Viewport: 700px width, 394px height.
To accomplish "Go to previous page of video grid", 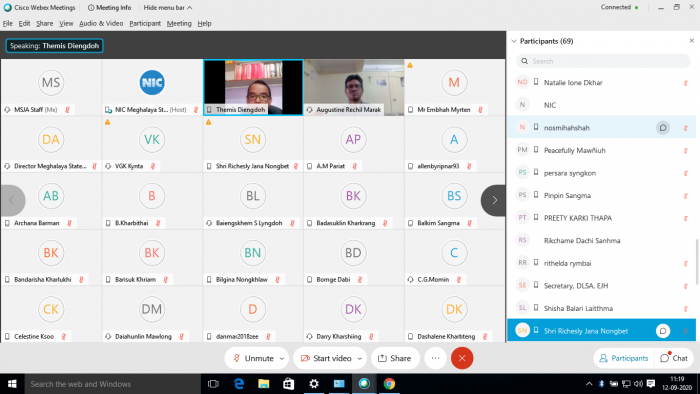I will click(12, 200).
